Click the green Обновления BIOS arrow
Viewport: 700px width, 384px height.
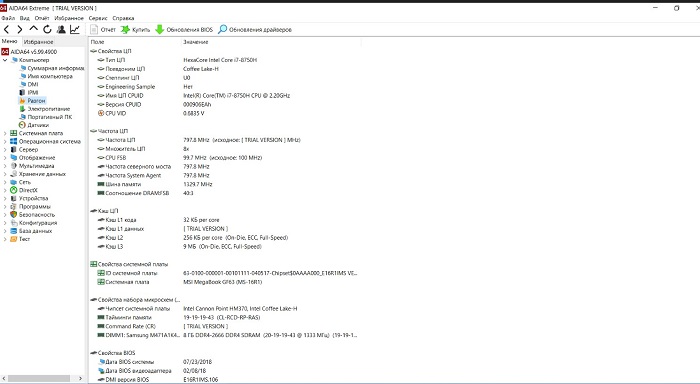coord(159,29)
